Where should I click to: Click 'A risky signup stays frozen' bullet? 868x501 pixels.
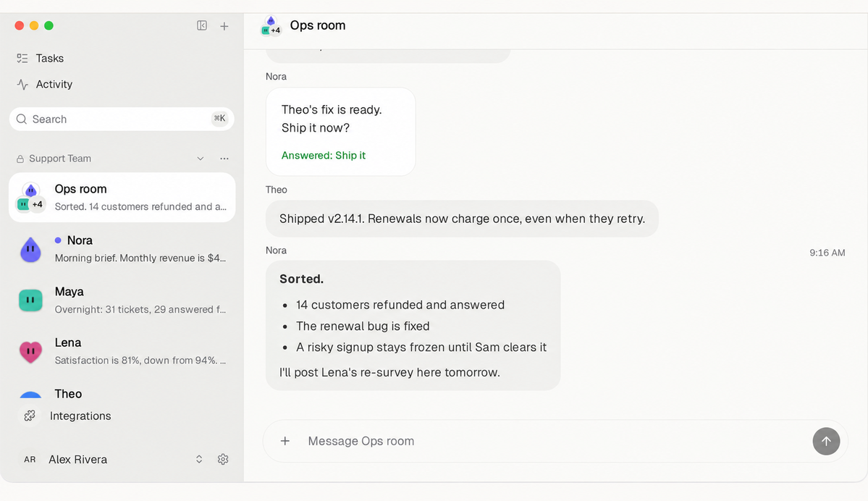point(421,347)
